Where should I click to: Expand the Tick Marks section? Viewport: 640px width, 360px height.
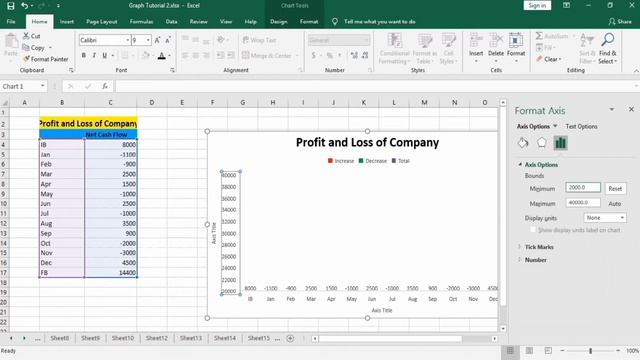pyautogui.click(x=539, y=247)
